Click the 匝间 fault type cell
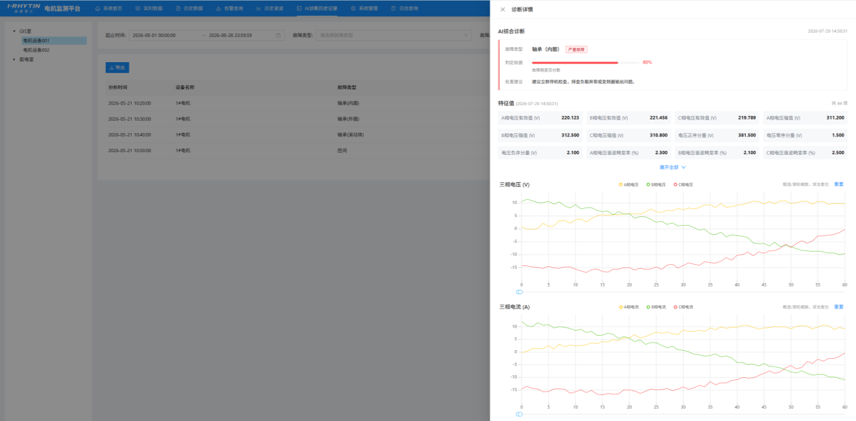Screen dimensions: 856x421 point(342,150)
